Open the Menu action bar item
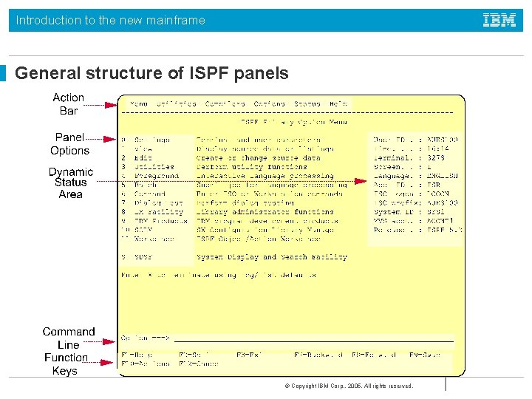The image size is (532, 399). pyautogui.click(x=139, y=104)
